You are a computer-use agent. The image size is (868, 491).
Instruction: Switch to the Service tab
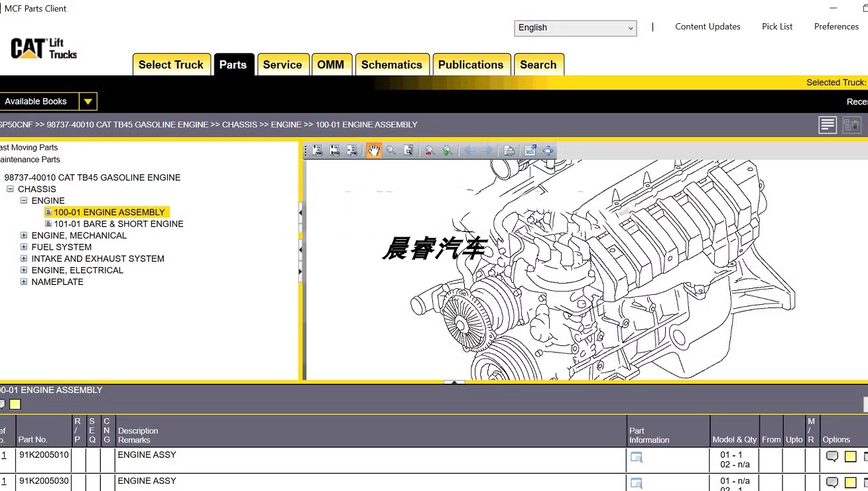282,64
